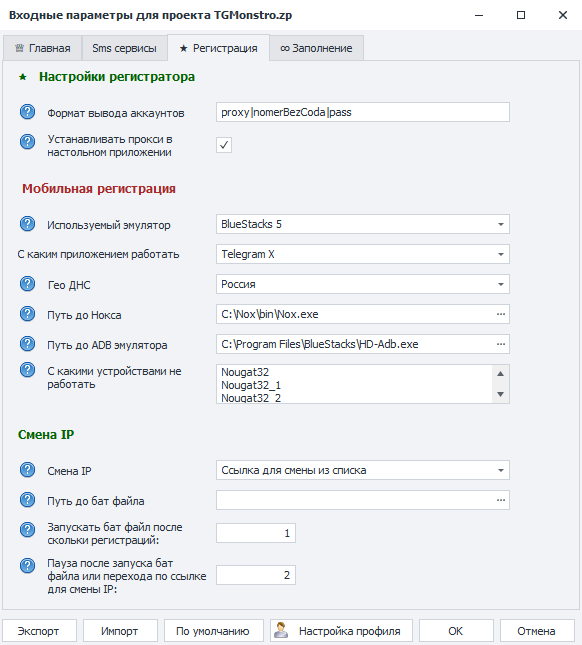582x645 pixels.
Task: Click browse dots in Путь до Нокса field
Action: click(x=501, y=314)
